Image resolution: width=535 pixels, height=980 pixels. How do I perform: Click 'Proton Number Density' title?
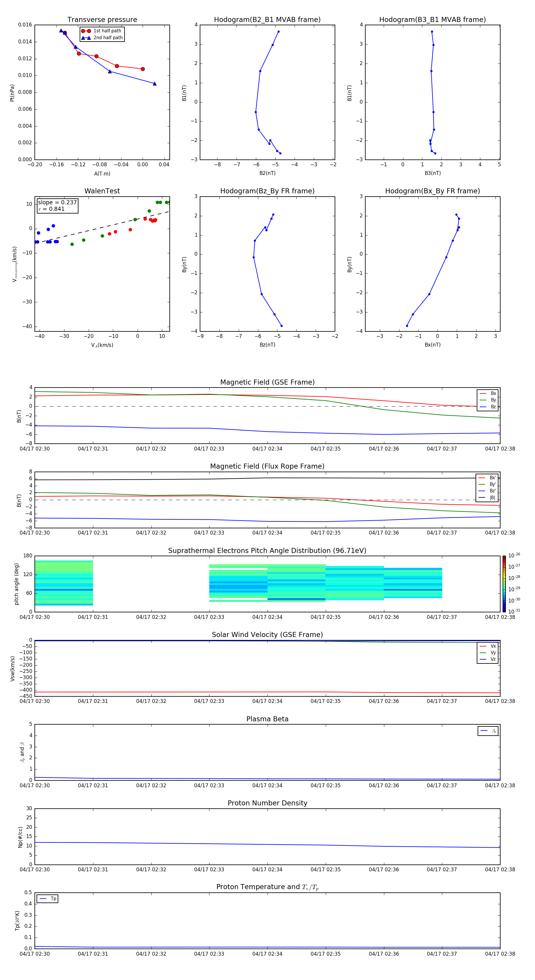[x=267, y=803]
